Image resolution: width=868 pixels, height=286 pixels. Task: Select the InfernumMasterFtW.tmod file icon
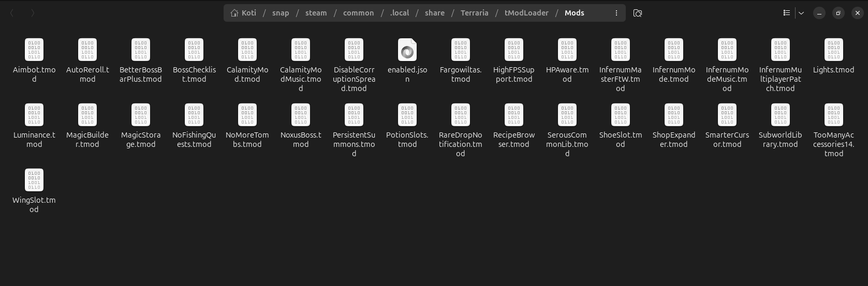click(621, 50)
